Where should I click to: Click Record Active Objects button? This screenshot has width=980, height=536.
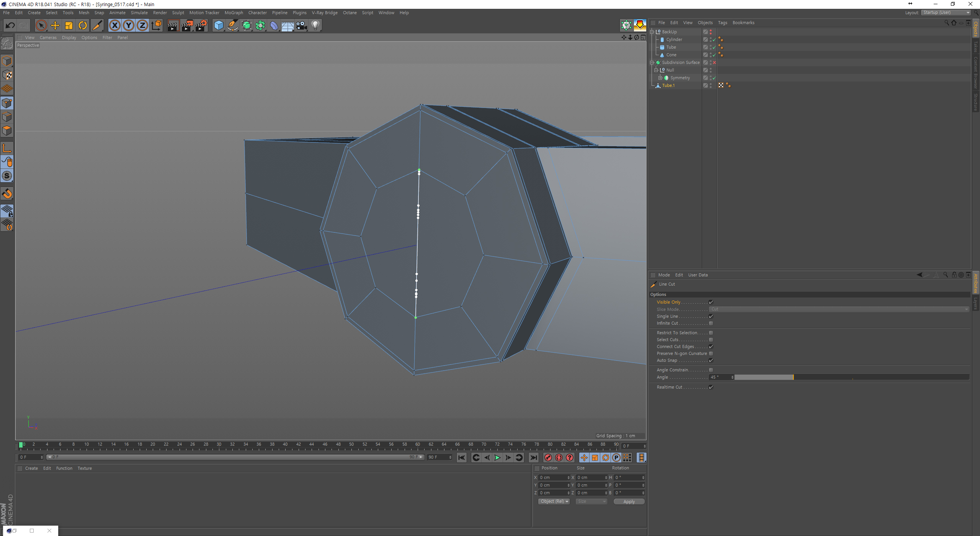[548, 458]
